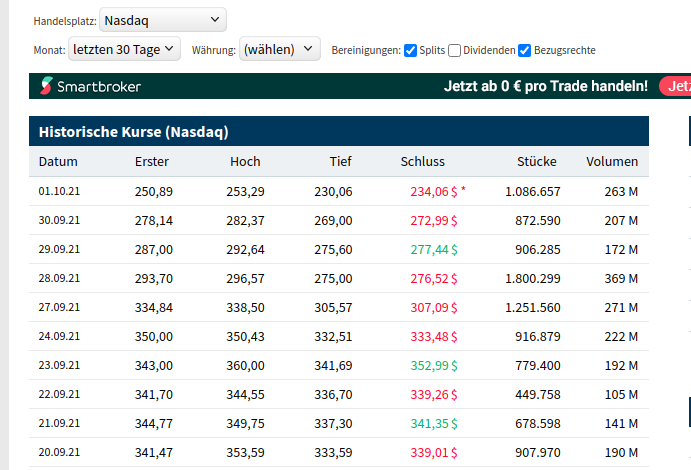Click the Datum column header
Image resolution: width=691 pixels, height=470 pixels.
[58, 161]
